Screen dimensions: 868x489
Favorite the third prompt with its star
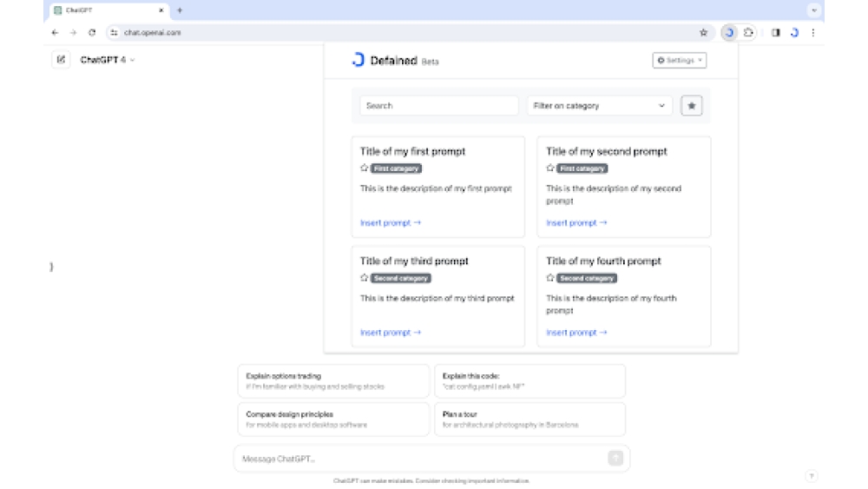tap(365, 277)
